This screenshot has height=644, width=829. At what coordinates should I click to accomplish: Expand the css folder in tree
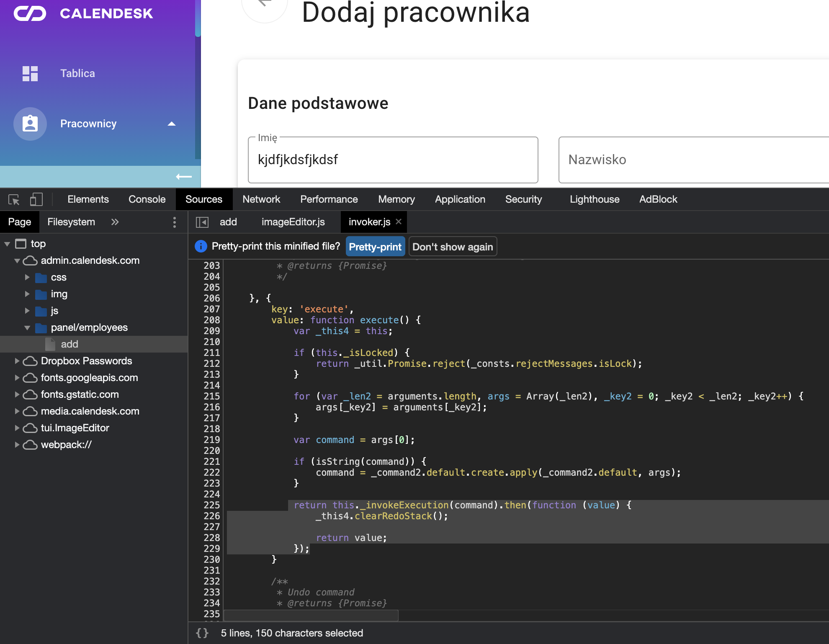[x=27, y=277]
